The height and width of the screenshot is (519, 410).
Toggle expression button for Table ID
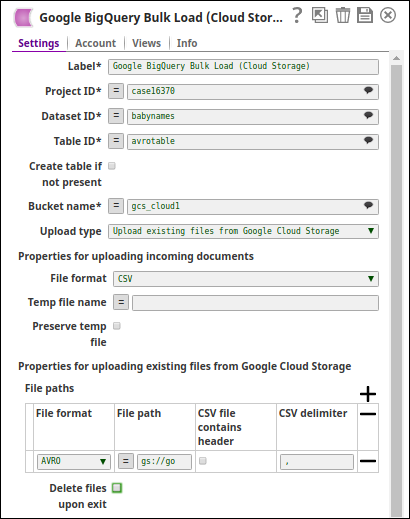point(116,141)
